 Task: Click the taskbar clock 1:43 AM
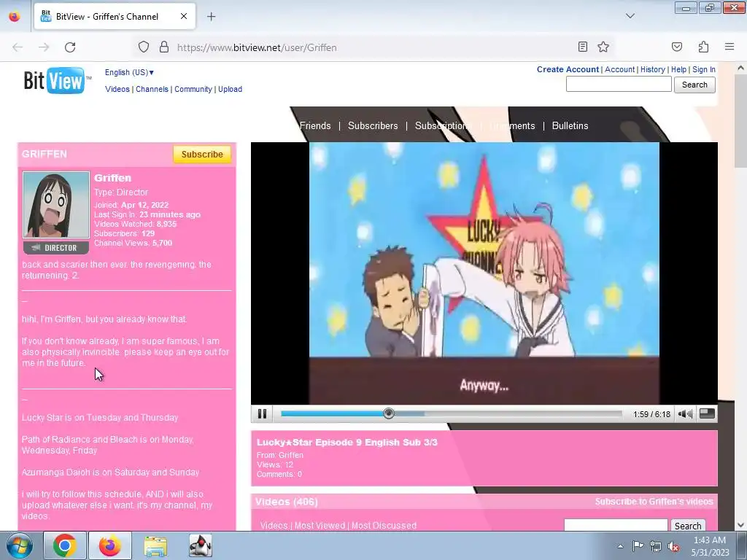pos(710,546)
